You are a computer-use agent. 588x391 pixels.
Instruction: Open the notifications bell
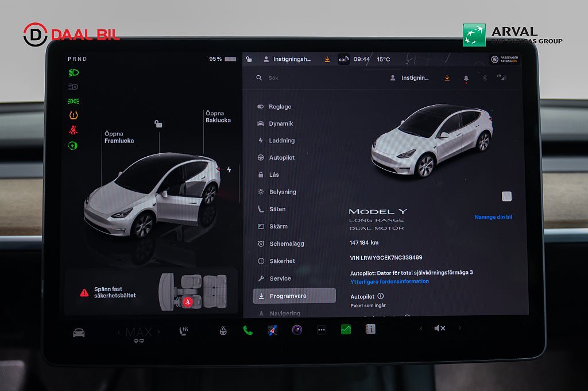[x=466, y=78]
